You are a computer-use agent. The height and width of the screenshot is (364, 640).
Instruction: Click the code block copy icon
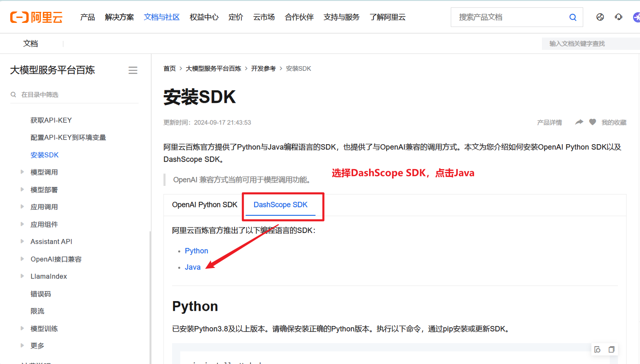click(611, 349)
